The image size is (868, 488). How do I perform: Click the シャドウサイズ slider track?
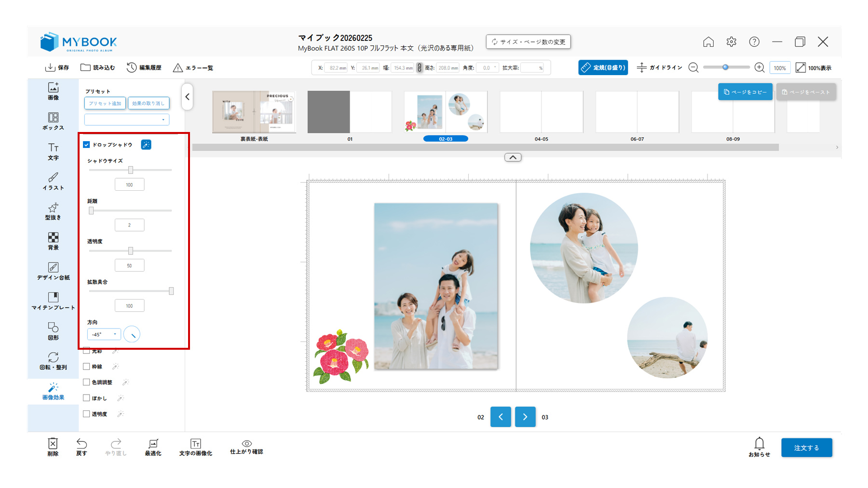[130, 170]
